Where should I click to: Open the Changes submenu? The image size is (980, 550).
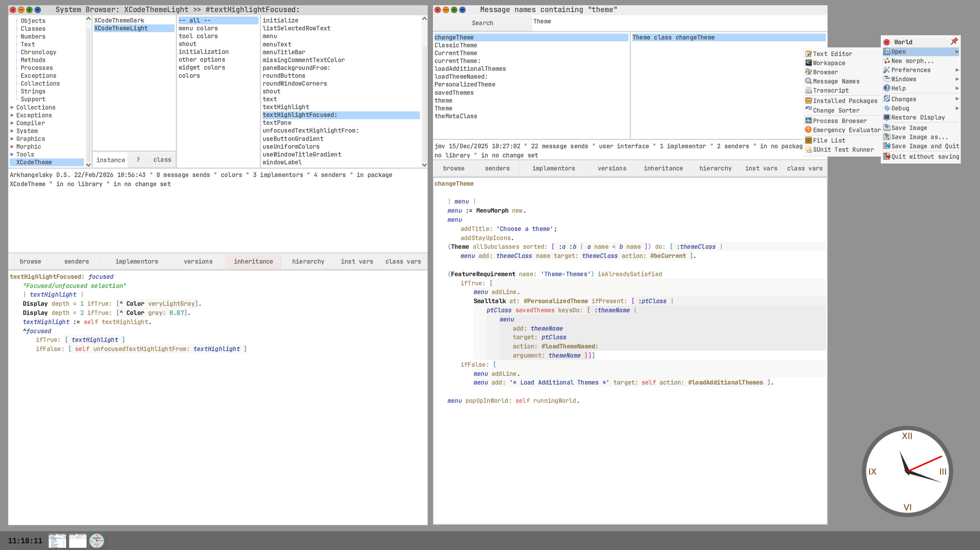point(903,99)
